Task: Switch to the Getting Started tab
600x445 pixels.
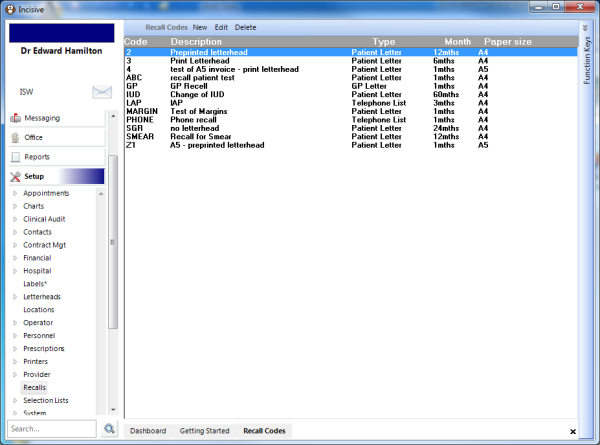Action: [x=204, y=431]
